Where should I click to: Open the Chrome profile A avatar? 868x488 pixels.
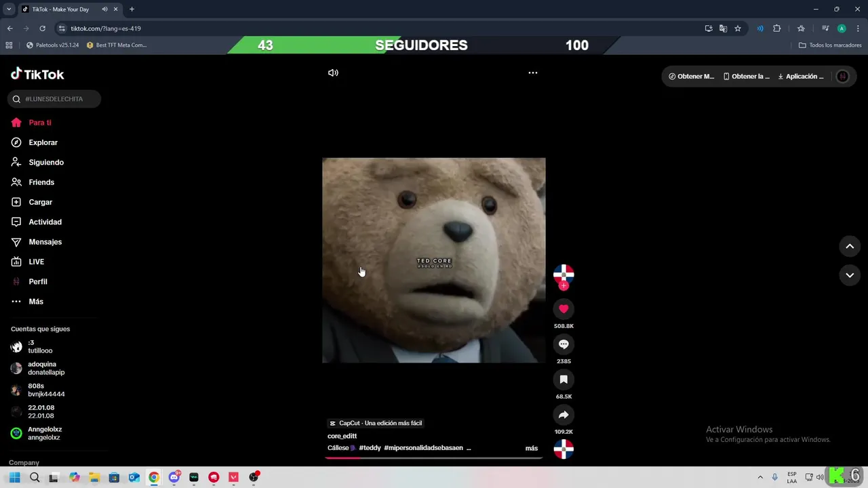[x=842, y=28]
